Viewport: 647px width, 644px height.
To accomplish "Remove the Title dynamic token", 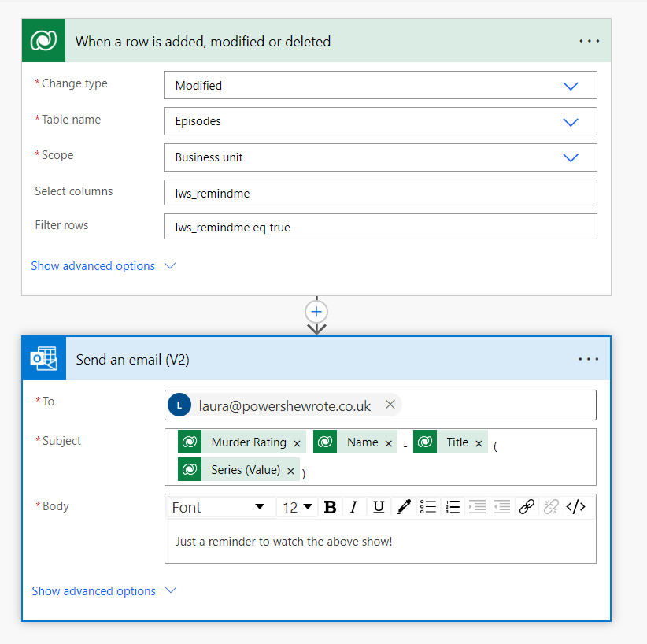I will (479, 443).
